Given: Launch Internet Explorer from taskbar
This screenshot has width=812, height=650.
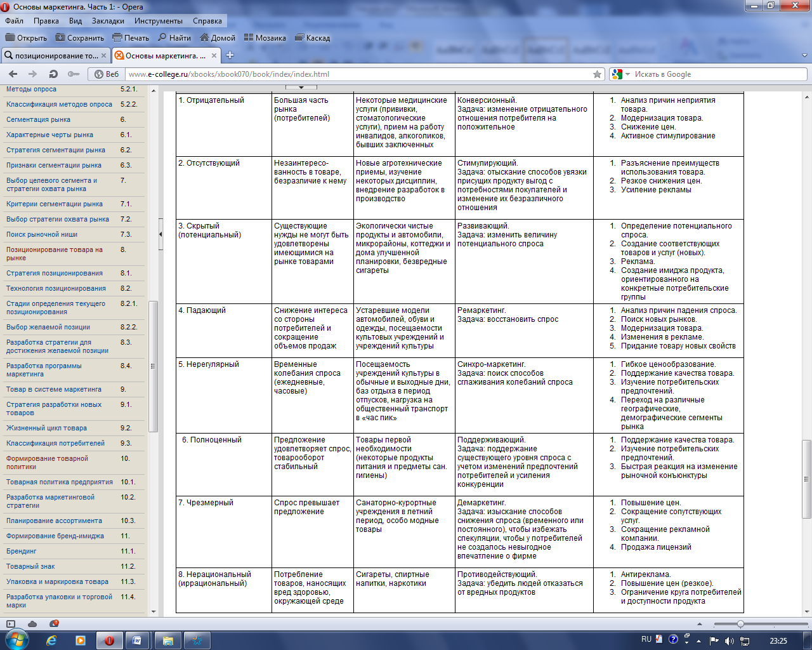Looking at the screenshot, I should point(51,640).
